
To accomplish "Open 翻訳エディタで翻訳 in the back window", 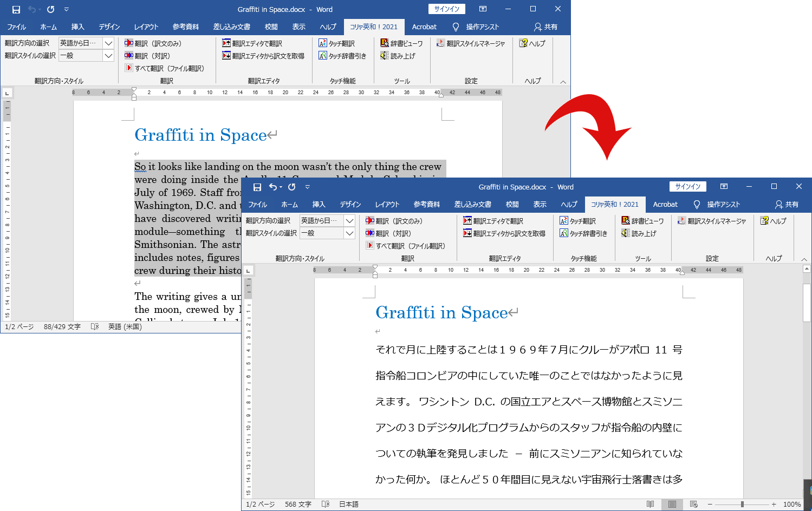I will coord(252,43).
